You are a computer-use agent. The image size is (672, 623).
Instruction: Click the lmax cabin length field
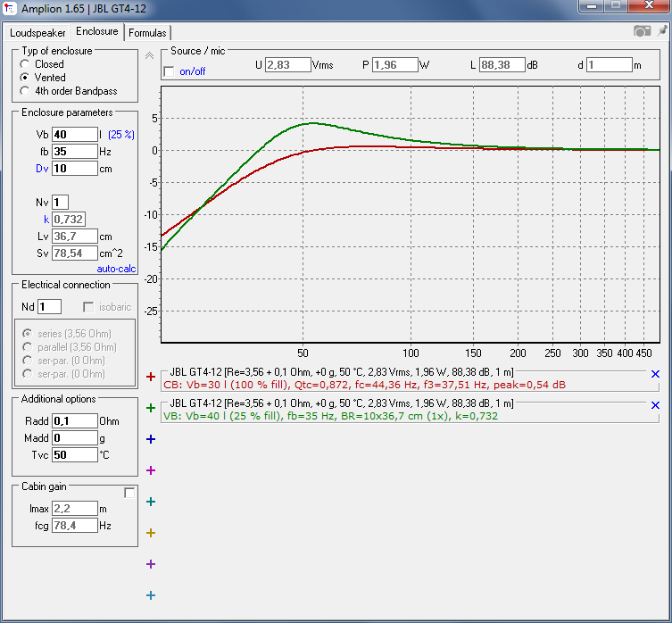pos(75,509)
